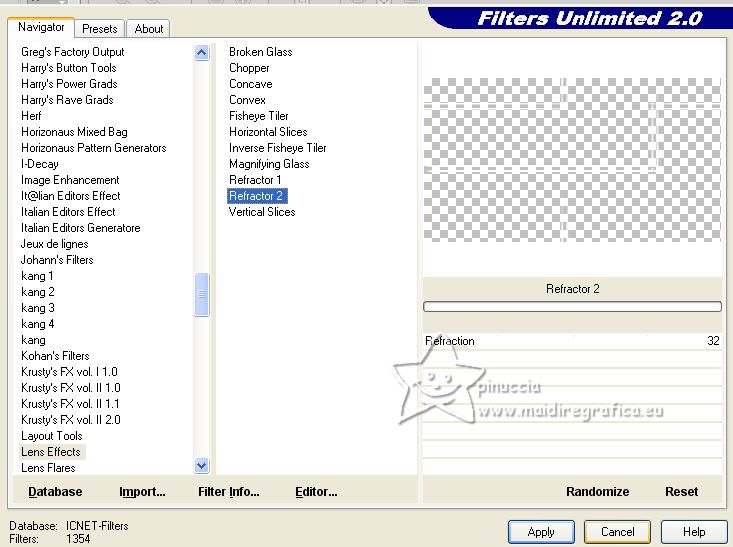Select the highlighted Refractor 2 filter
Viewport: 733px width, 547px height.
tap(256, 195)
